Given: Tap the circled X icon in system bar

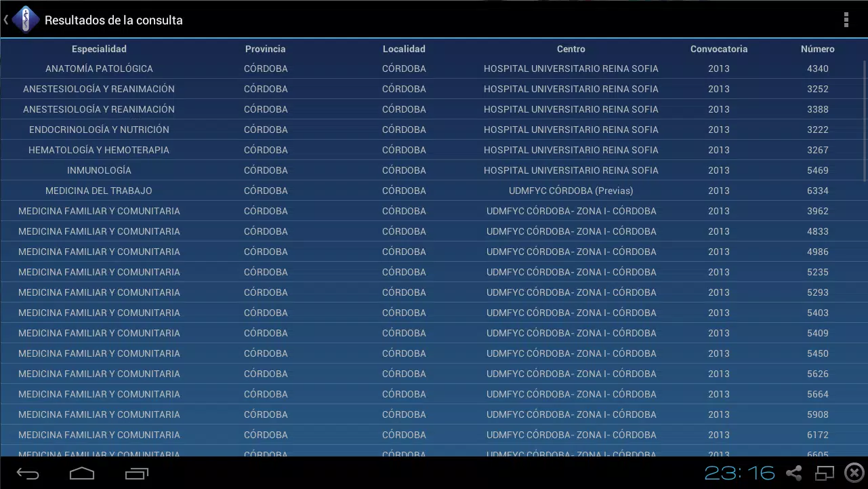Looking at the screenshot, I should [854, 473].
